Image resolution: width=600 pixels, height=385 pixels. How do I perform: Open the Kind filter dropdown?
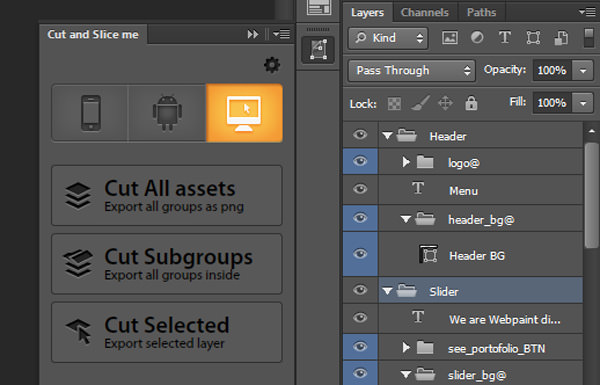pos(388,38)
